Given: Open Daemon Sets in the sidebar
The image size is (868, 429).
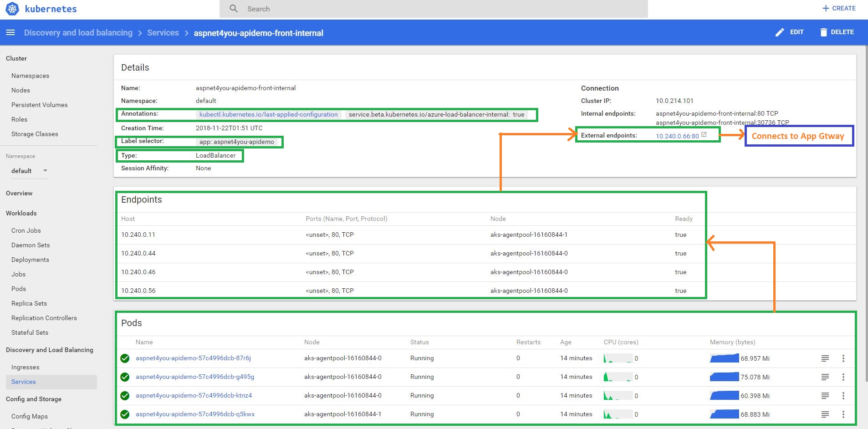Looking at the screenshot, I should pyautogui.click(x=31, y=245).
